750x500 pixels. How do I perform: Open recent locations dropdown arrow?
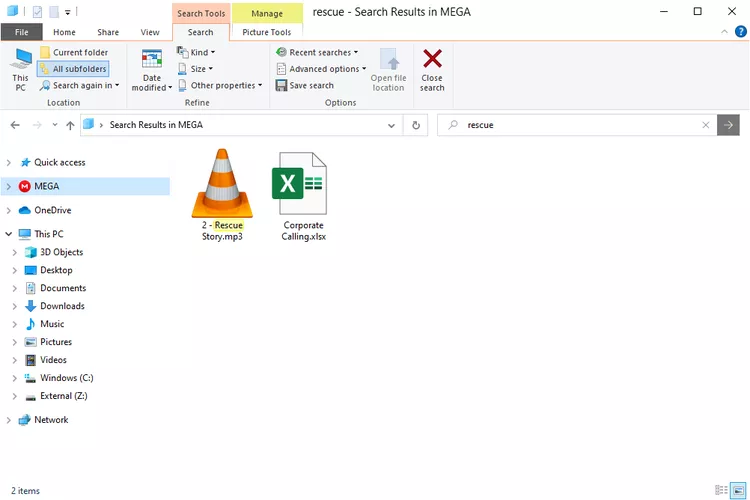[x=55, y=125]
